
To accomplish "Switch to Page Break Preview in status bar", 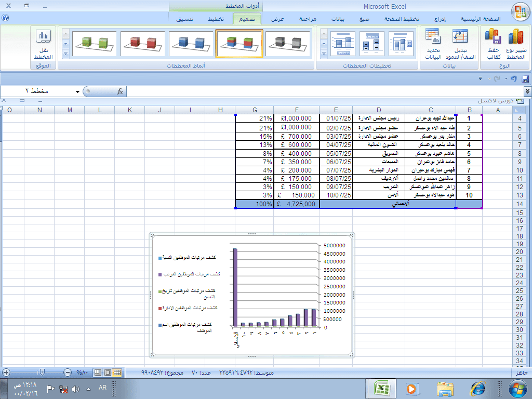I will tap(98, 373).
